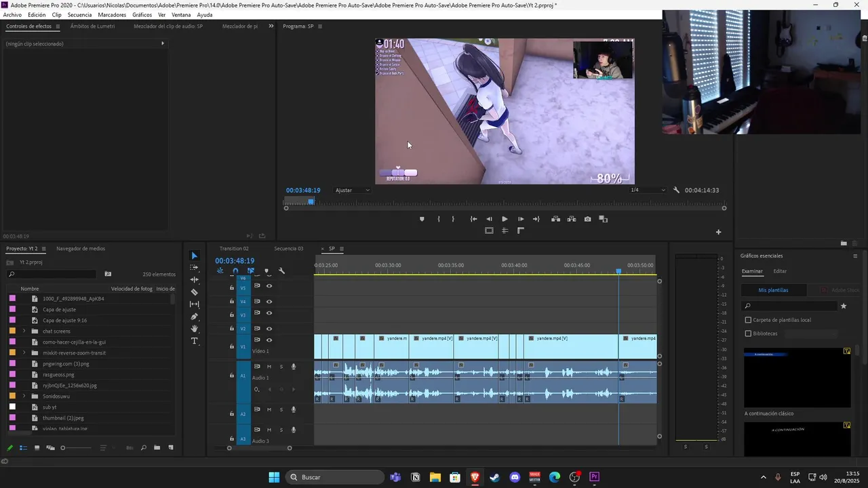
Task: Switch to Navegador de medios tab
Action: click(81, 249)
